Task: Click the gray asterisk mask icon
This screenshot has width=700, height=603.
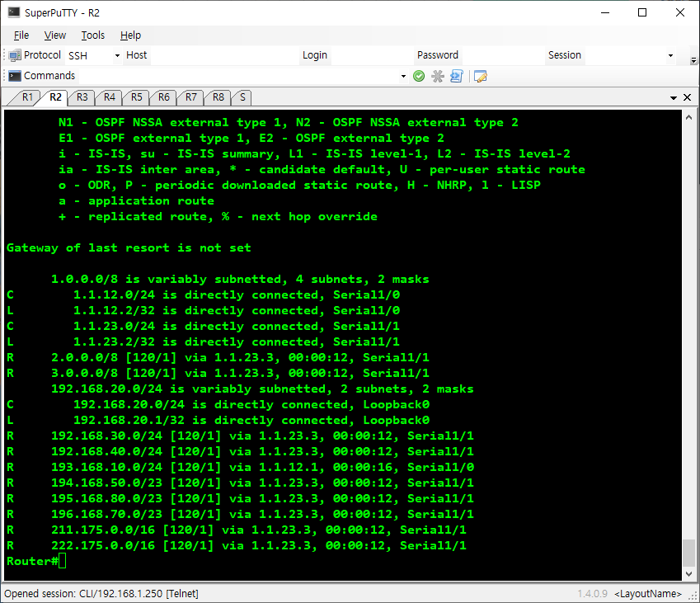Action: click(438, 77)
